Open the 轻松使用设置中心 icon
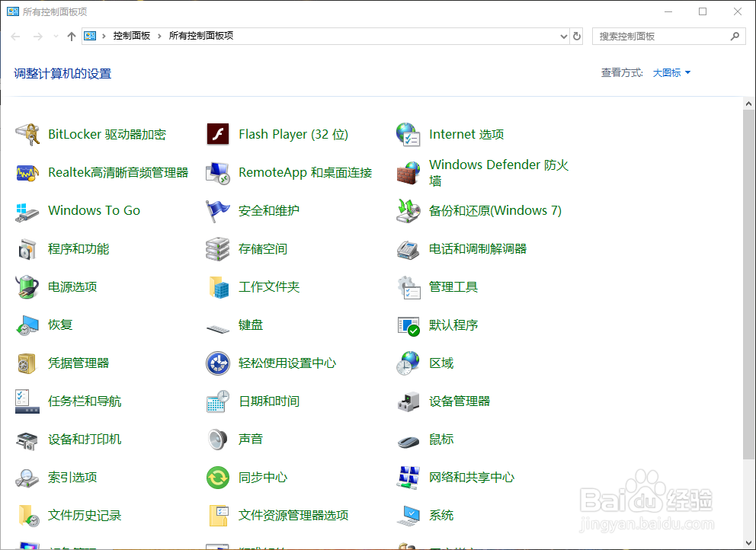This screenshot has height=550, width=756. point(218,363)
